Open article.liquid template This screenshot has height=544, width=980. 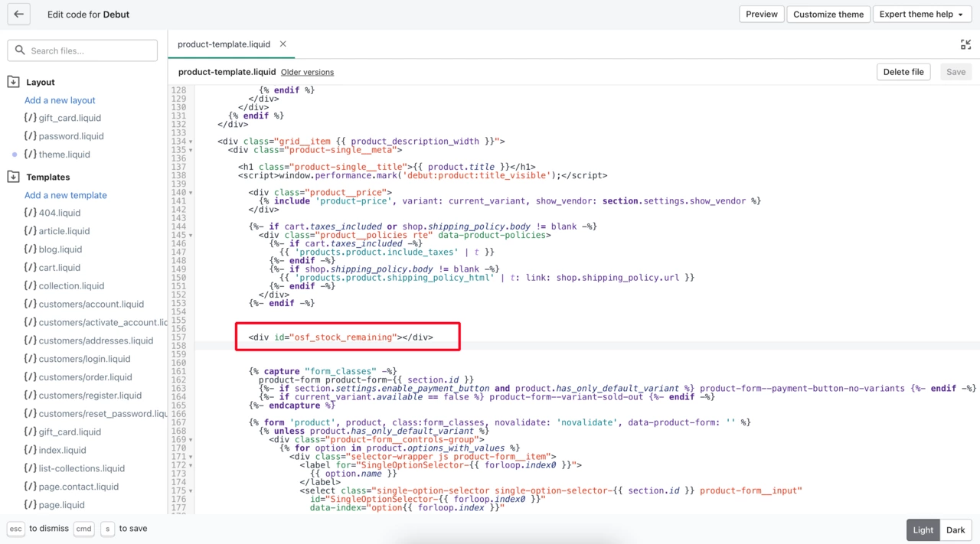(64, 231)
